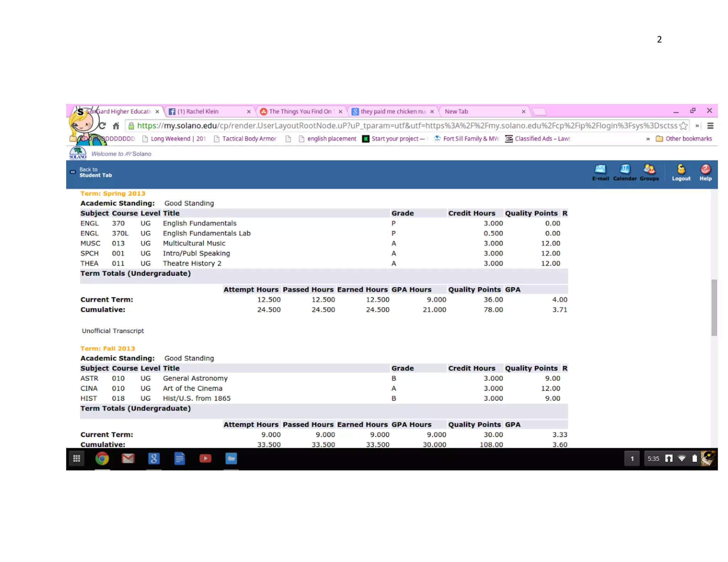Open the Other bookmarks folder

[684, 139]
